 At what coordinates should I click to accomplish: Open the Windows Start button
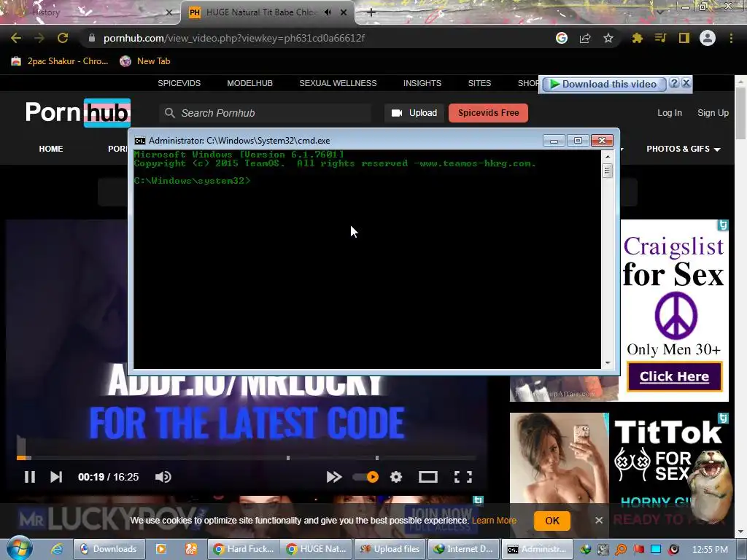(x=20, y=548)
